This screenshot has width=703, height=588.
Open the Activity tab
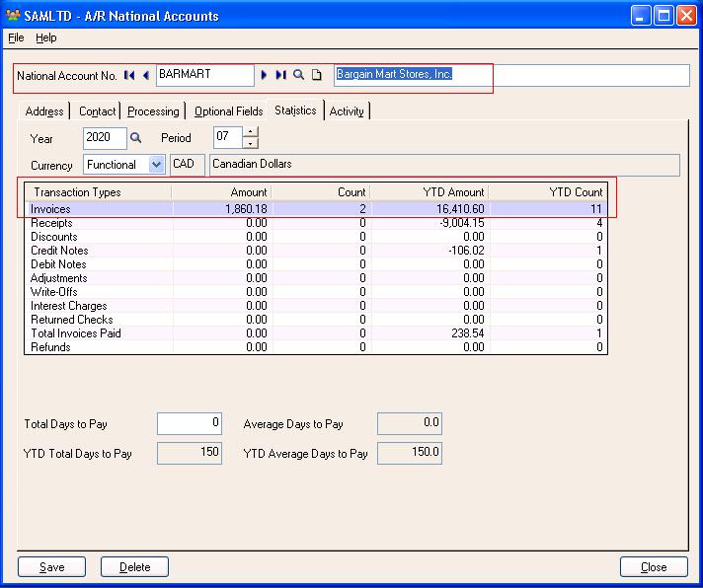pyautogui.click(x=347, y=111)
